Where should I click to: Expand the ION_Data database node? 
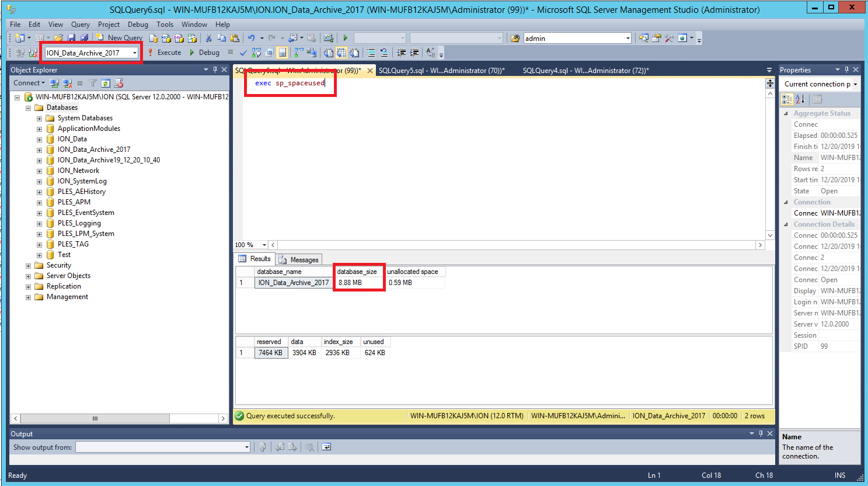click(39, 139)
